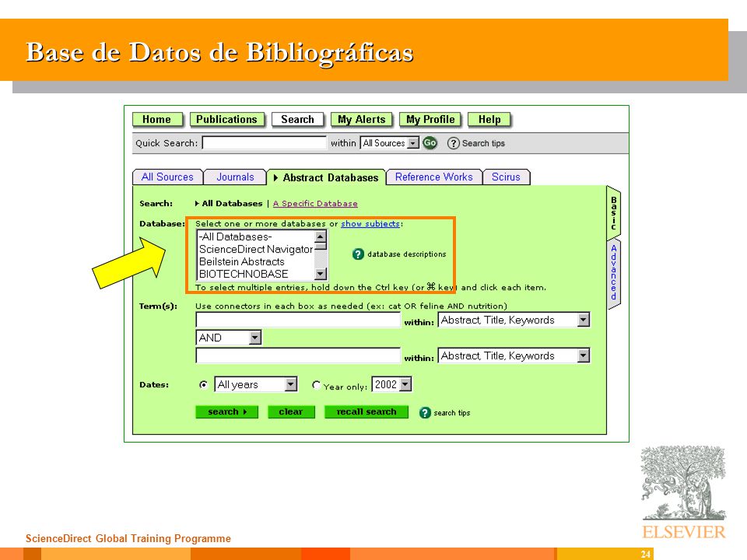Open the Publications menu button
The height and width of the screenshot is (560, 747).
coord(226,120)
